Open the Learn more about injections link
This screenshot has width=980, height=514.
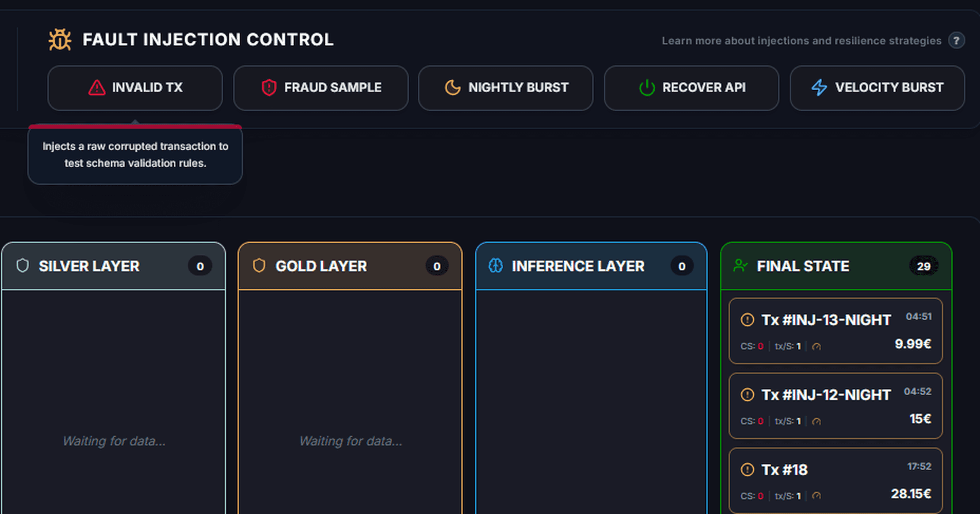pyautogui.click(x=802, y=41)
